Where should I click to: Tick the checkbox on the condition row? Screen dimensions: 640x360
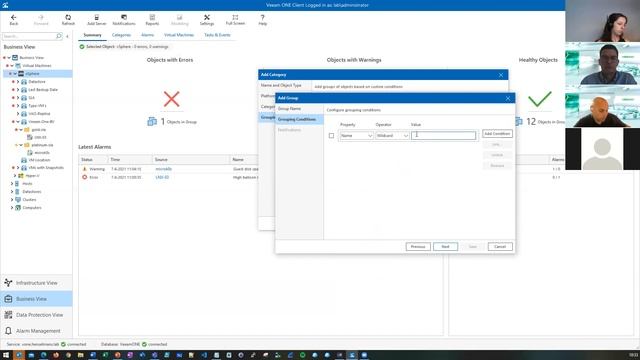pyautogui.click(x=331, y=136)
